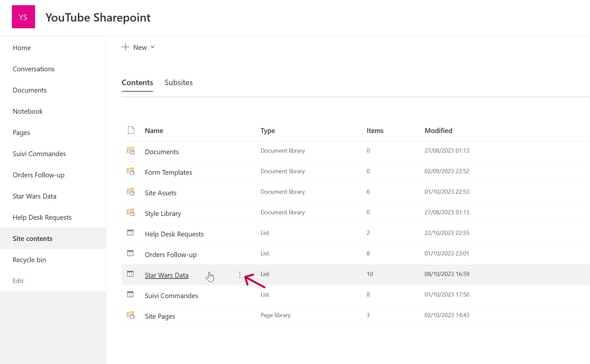The image size is (590, 364).
Task: Click modified date 01/10/2023 17:50
Action: [447, 295]
